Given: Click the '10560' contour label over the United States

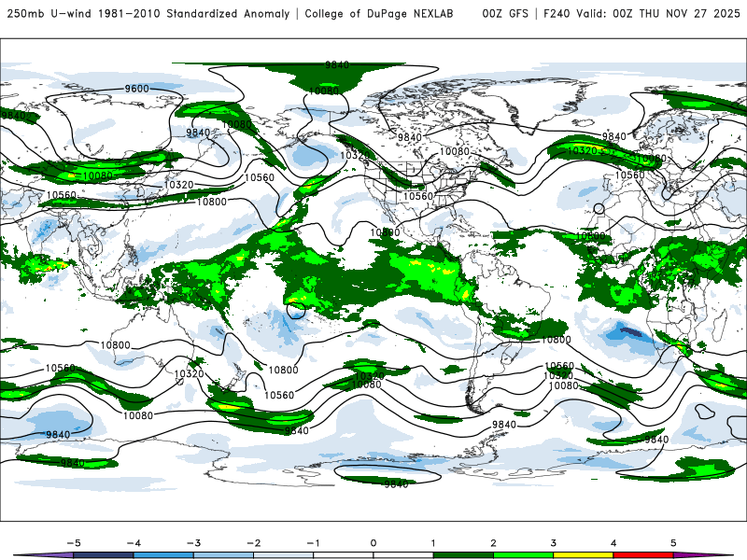Looking at the screenshot, I should [418, 196].
